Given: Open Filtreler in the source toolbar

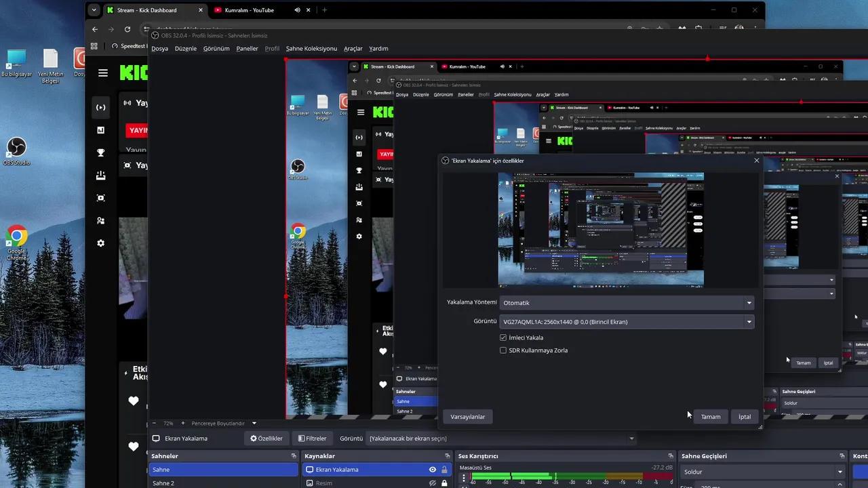Looking at the screenshot, I should (313, 439).
